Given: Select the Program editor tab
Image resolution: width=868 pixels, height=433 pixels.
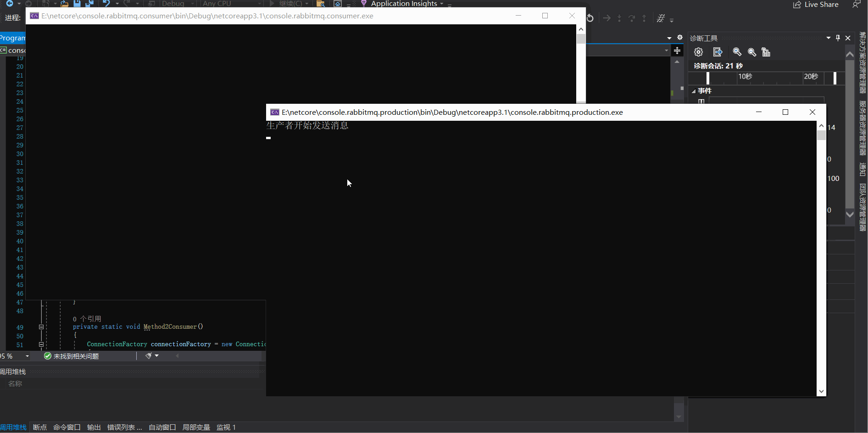Looking at the screenshot, I should [x=12, y=38].
